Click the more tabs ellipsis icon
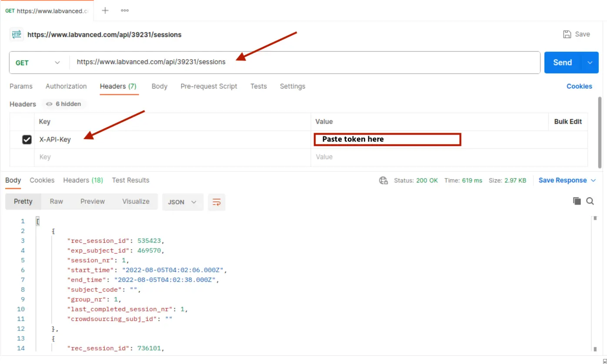 coord(124,10)
